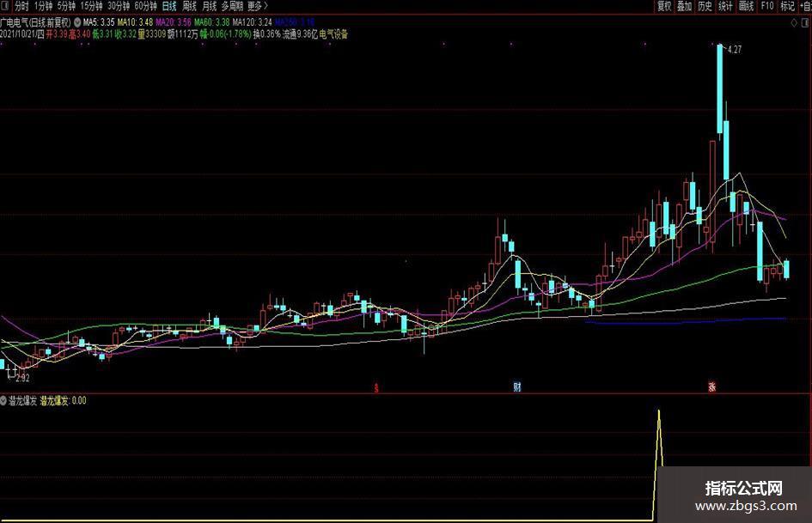Click the MA60: 3.38 label
Screen dimensions: 812x523
click(211, 22)
